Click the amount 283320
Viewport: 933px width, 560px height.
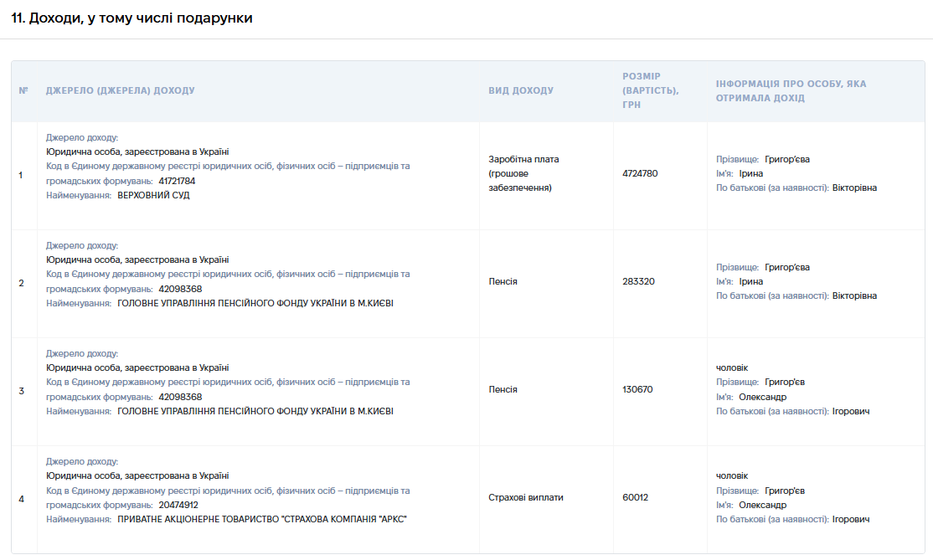coord(638,282)
